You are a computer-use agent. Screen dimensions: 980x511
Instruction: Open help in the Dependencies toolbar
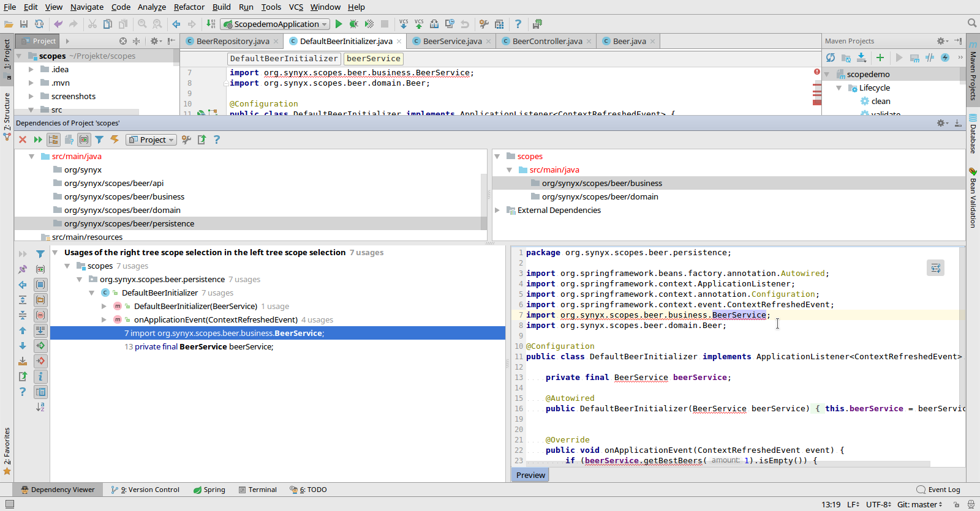pyautogui.click(x=217, y=140)
